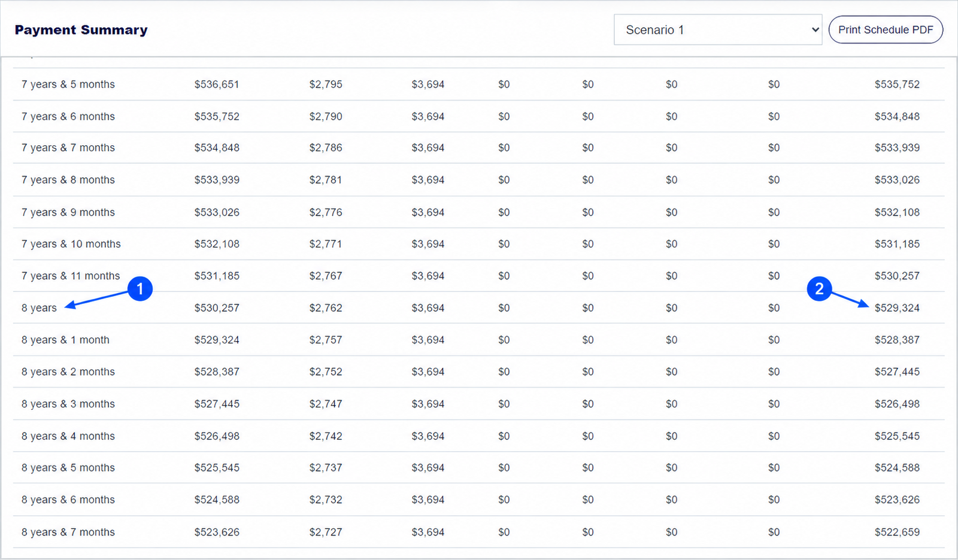Click the closing balance value $535,752

click(x=897, y=84)
